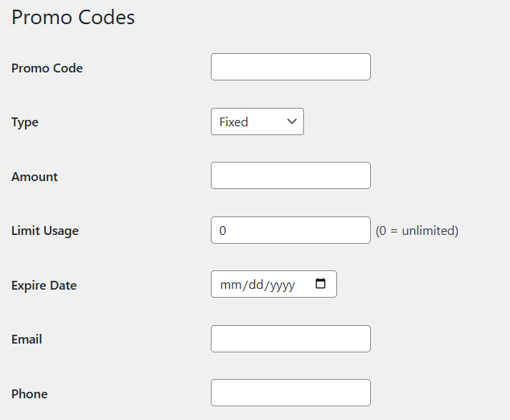This screenshot has height=420, width=510.
Task: Click into the Amount input box
Action: [x=290, y=175]
